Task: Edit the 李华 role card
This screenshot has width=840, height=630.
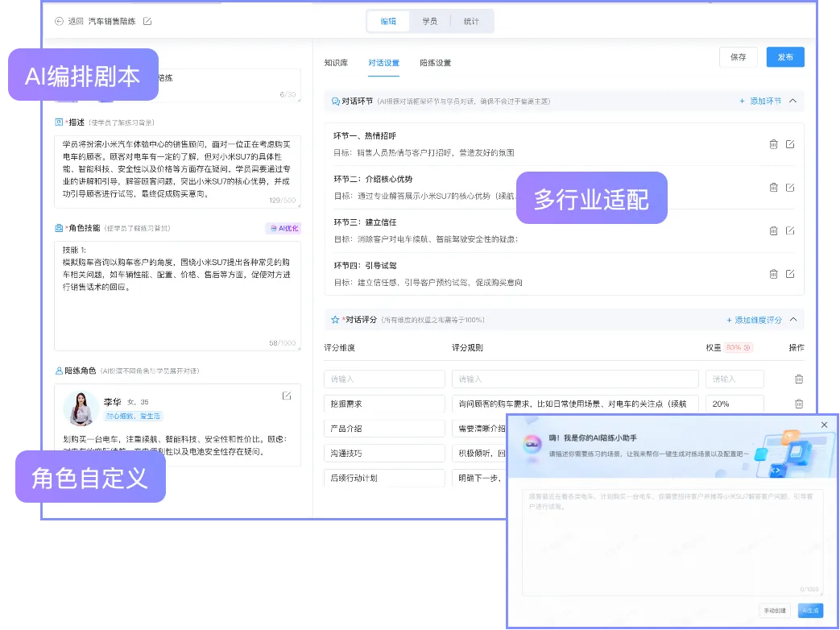Action: click(x=287, y=396)
